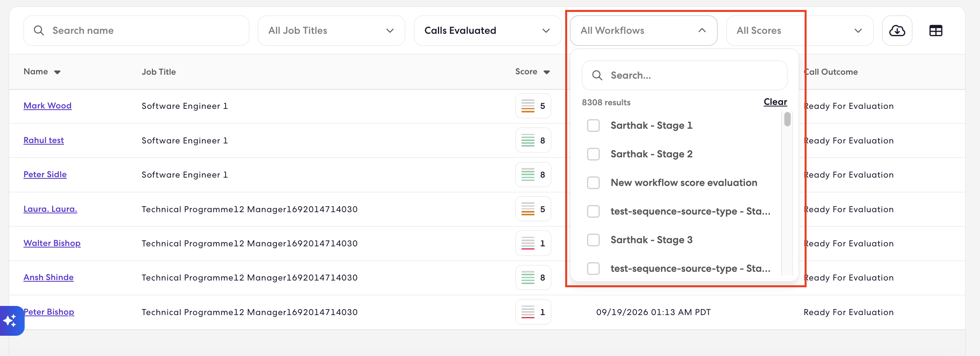Click Mark Wood's score badge of 5
This screenshot has height=356, width=980.
533,106
